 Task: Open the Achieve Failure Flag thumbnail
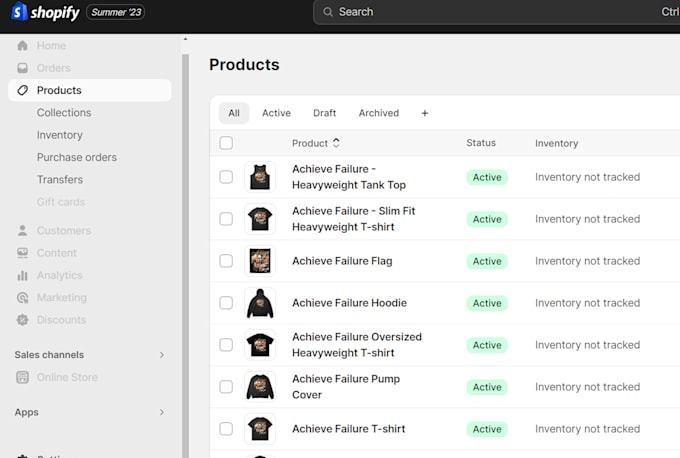260,261
